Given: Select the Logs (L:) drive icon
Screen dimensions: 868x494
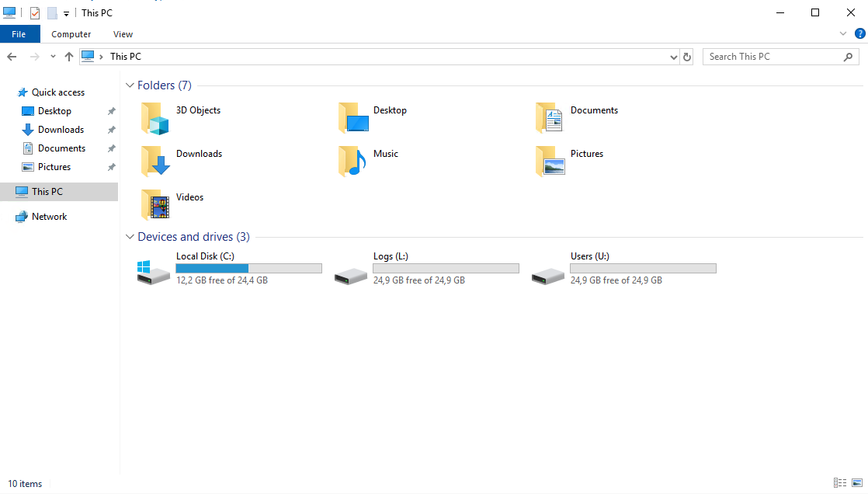Looking at the screenshot, I should [351, 275].
